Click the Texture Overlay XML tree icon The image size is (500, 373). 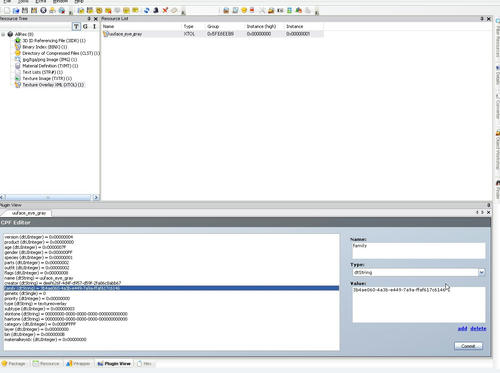[18, 85]
